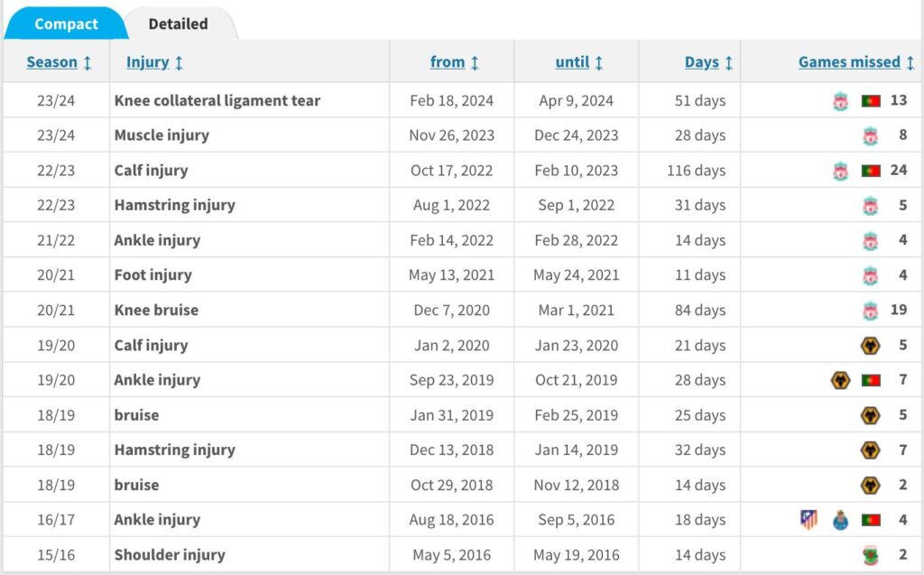Click the Liverpool crest in the Knee collateral ligament tear row
Screen dimensions: 924x575
pyautogui.click(x=841, y=101)
